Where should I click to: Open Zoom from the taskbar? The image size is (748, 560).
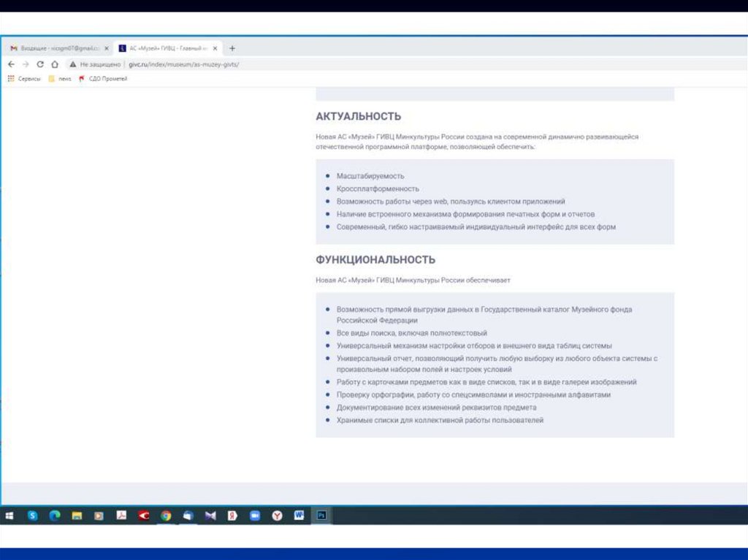coord(255,515)
